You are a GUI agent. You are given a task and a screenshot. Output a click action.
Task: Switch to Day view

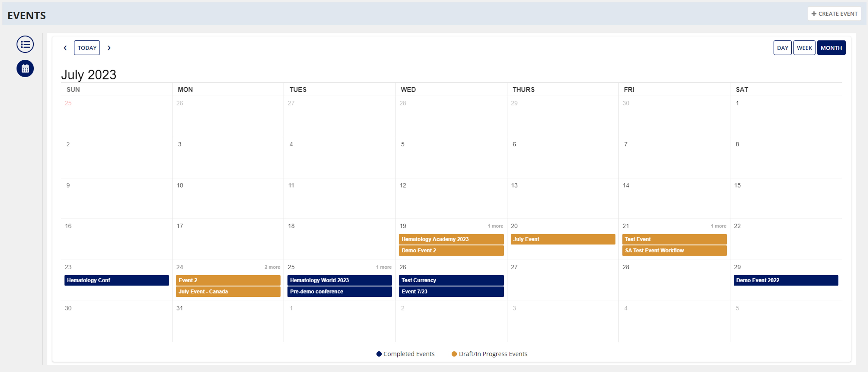point(782,48)
